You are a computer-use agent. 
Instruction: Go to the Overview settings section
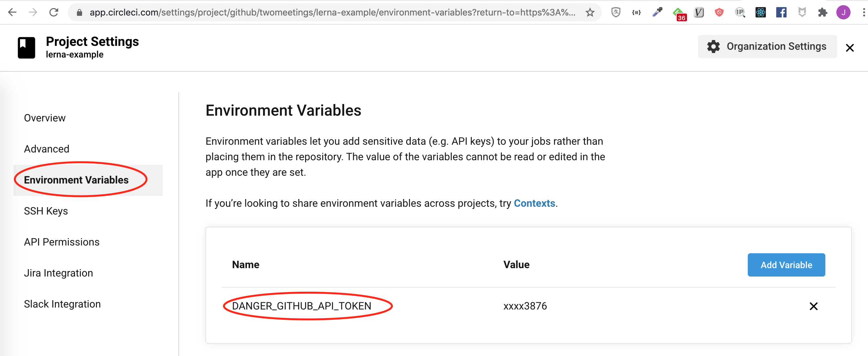tap(45, 118)
